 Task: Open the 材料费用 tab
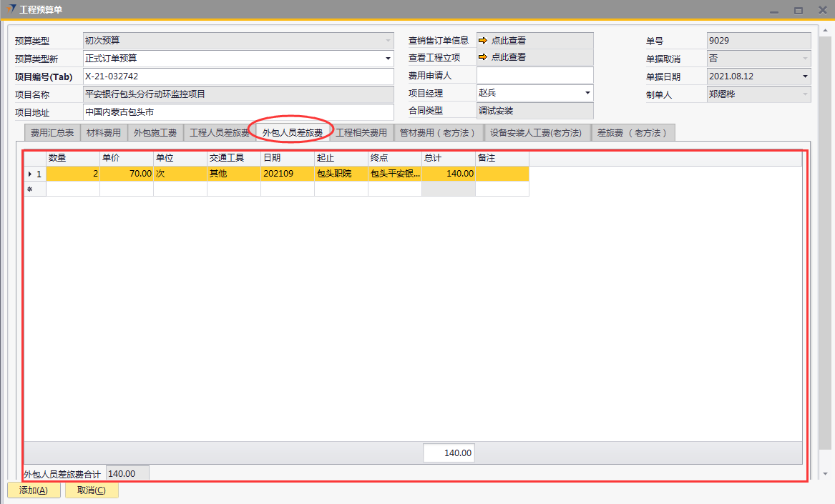104,133
